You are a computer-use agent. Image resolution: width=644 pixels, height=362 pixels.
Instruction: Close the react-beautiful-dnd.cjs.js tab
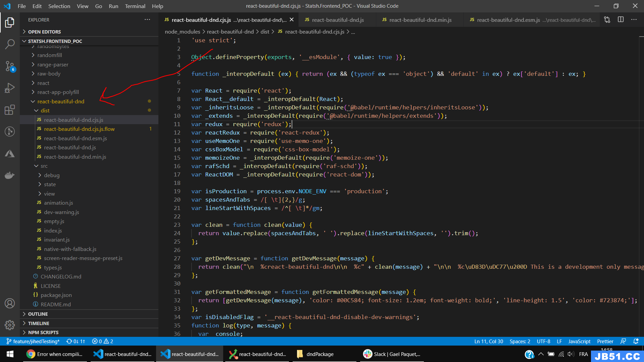click(x=292, y=20)
